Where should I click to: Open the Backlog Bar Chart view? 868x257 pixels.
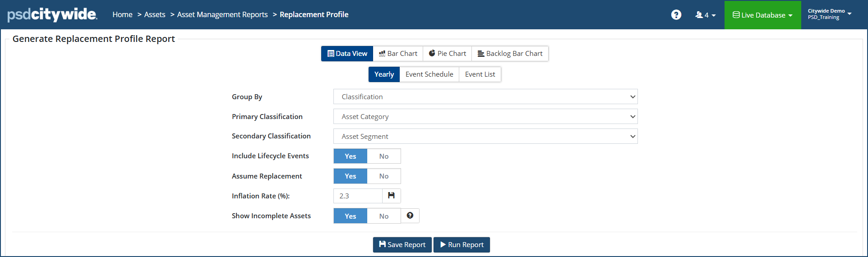510,54
